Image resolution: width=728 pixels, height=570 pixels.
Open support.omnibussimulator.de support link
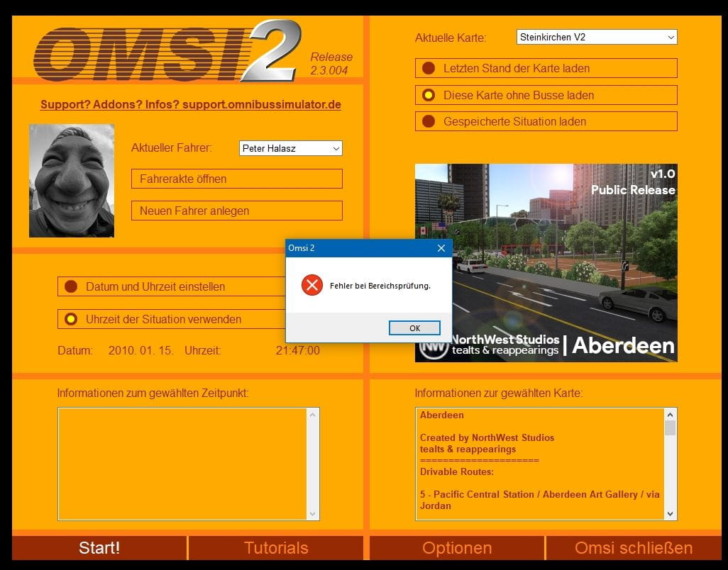(190, 105)
